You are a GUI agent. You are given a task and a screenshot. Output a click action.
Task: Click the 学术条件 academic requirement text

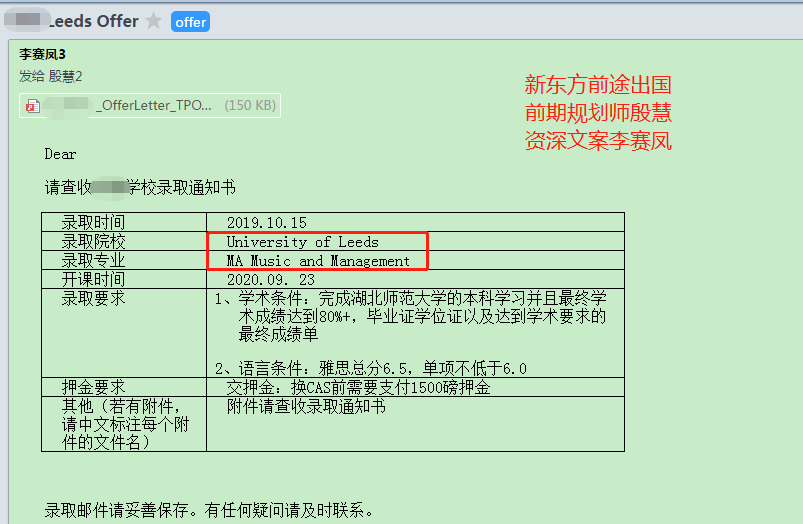[410, 316]
